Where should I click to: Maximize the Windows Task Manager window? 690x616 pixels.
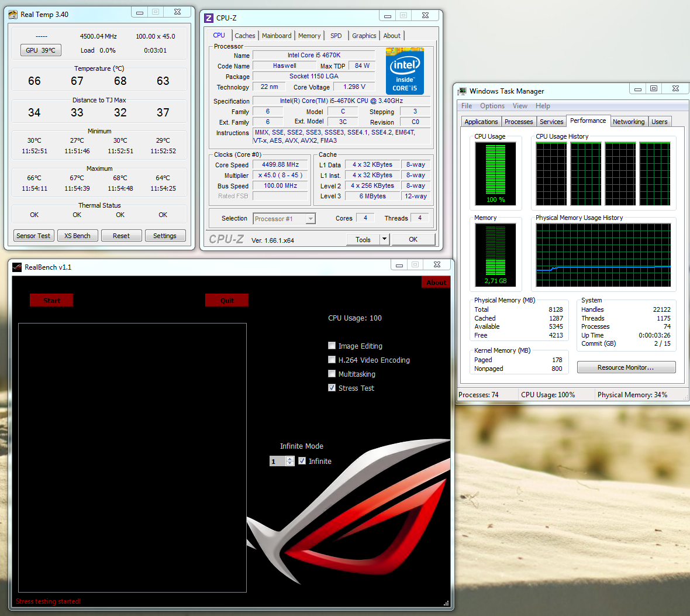click(654, 88)
